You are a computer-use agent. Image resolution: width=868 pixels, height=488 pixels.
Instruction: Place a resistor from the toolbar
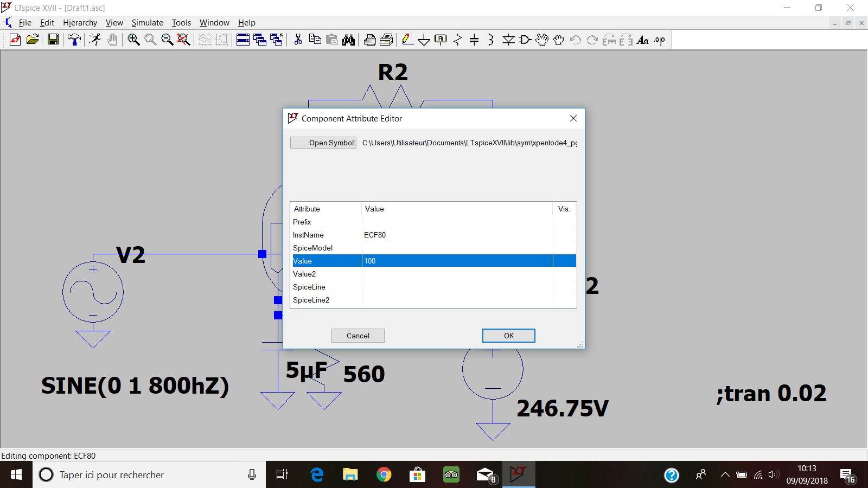tap(458, 40)
